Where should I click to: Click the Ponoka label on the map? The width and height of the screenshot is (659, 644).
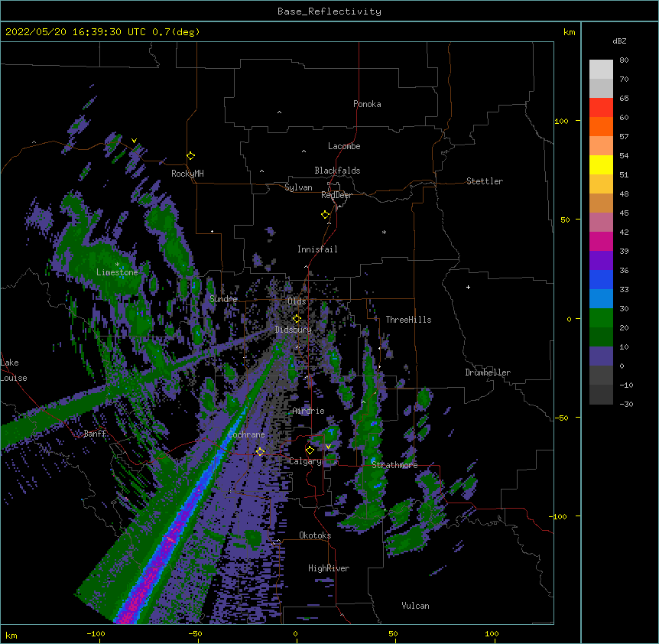pos(367,104)
